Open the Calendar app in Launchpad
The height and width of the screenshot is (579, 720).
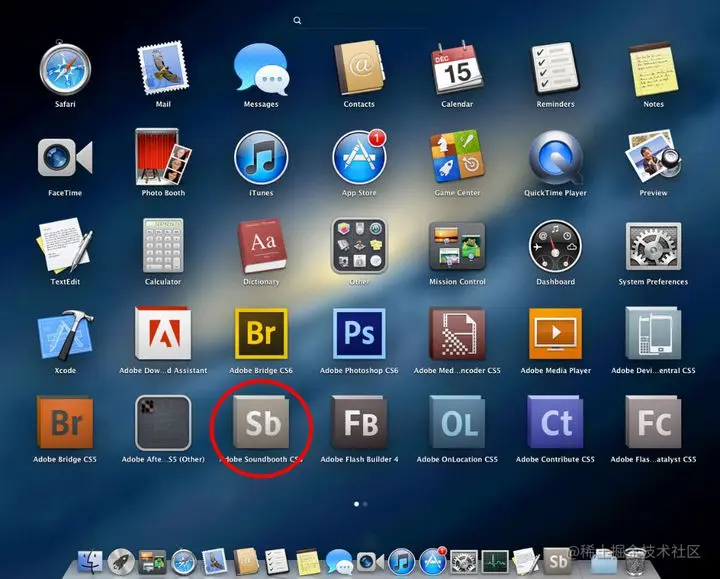[x=457, y=68]
